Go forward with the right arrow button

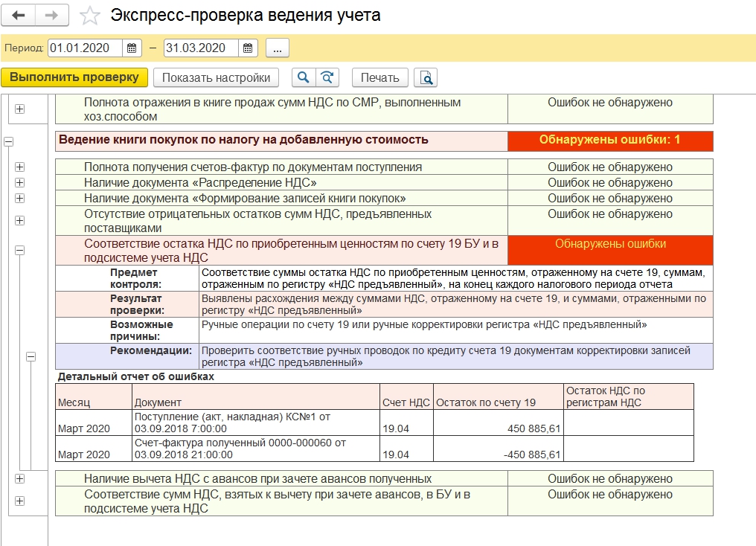tap(51, 16)
